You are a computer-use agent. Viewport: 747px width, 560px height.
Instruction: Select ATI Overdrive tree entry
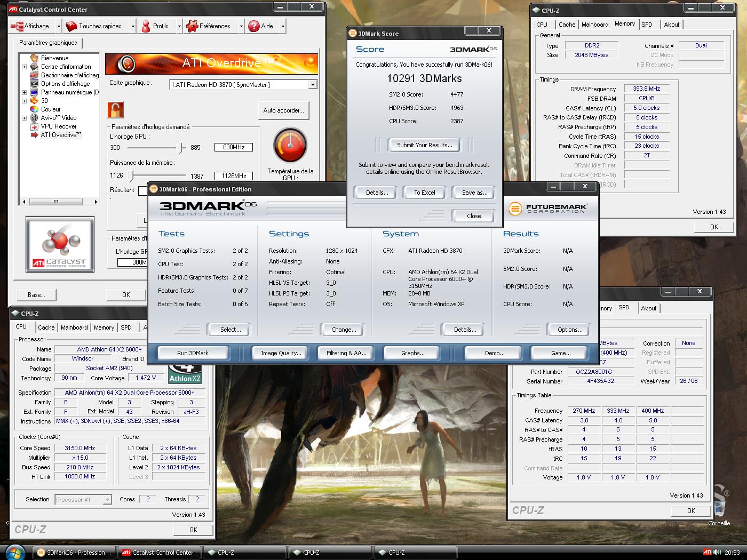pos(61,135)
